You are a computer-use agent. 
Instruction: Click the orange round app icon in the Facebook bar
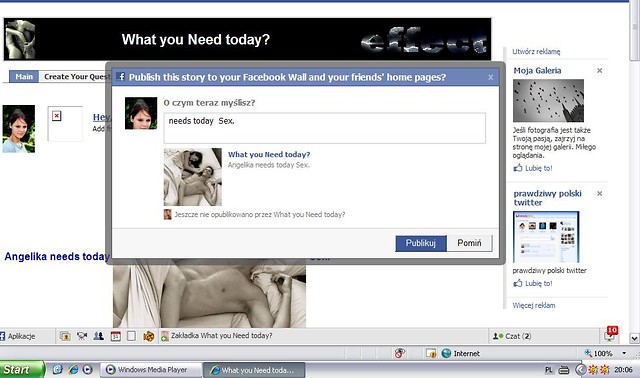(149, 336)
